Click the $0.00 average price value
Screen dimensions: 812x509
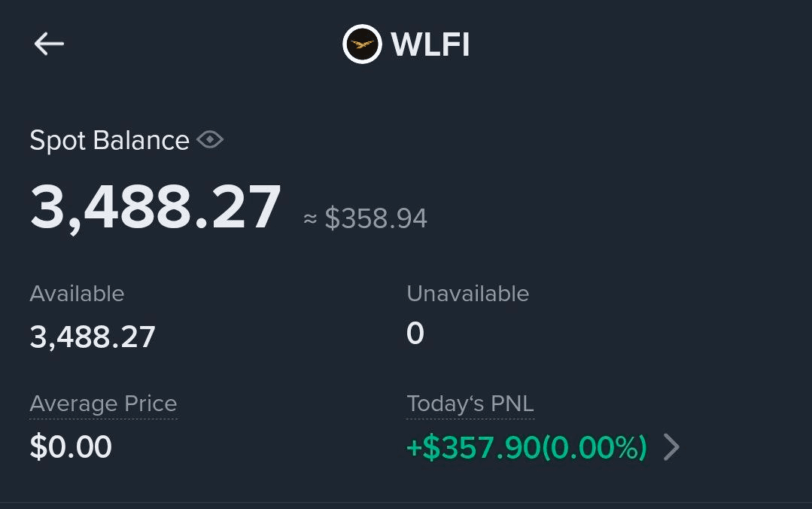click(x=71, y=447)
